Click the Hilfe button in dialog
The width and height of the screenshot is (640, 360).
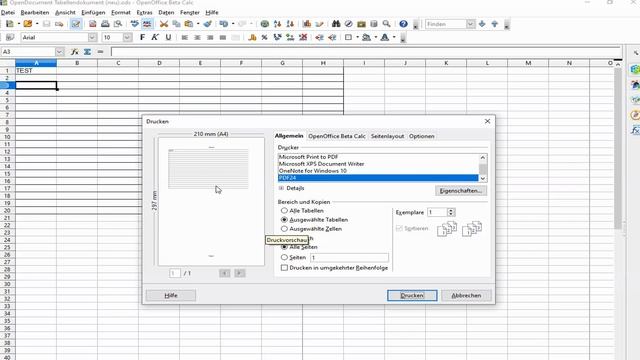pos(171,295)
